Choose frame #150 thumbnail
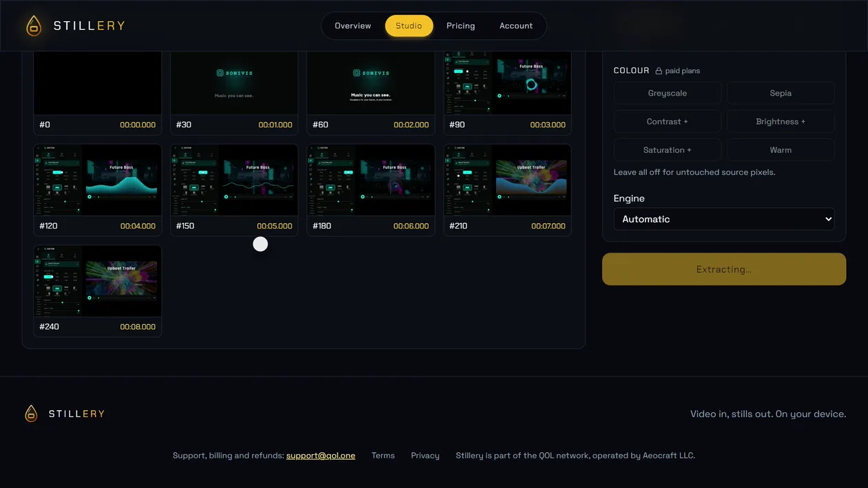Image resolution: width=868 pixels, height=488 pixels. click(x=234, y=180)
